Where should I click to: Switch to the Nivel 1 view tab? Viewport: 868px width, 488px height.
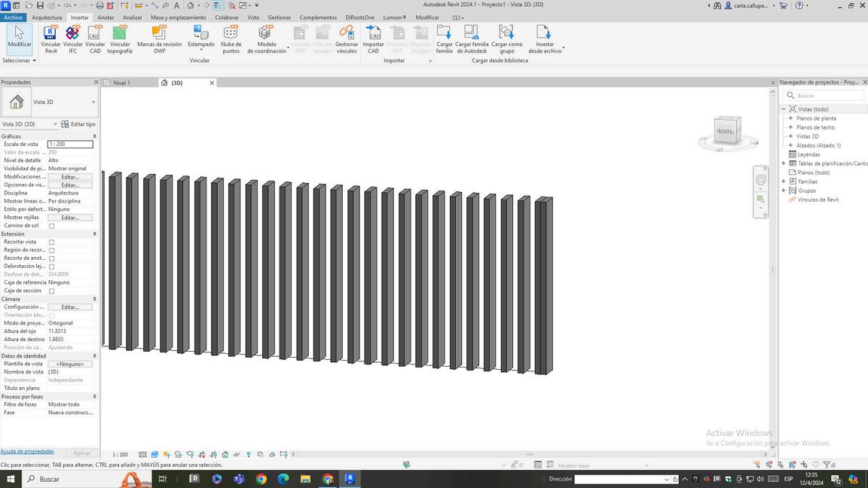(x=122, y=83)
